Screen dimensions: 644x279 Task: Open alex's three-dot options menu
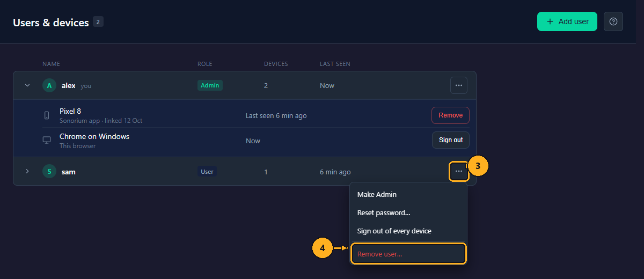pos(459,85)
